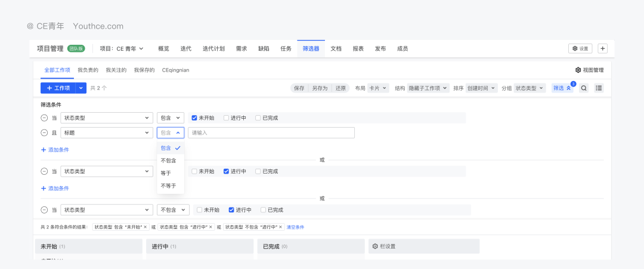This screenshot has height=269, width=644.
Task: Click the 栏设置 gear icon in board header
Action: pos(375,246)
